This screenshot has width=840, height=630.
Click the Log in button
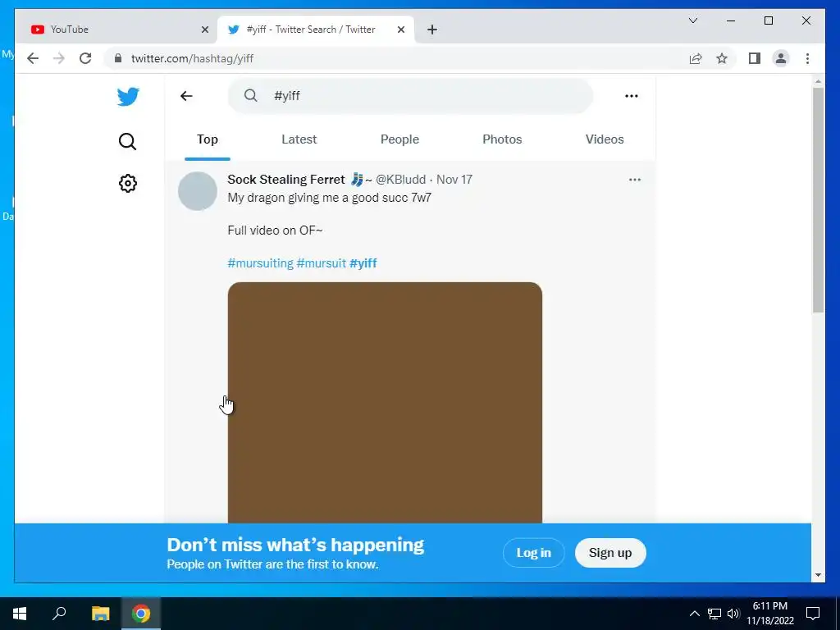533,553
